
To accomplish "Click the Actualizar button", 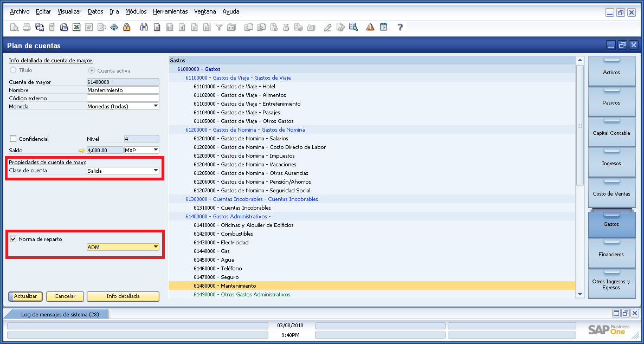I will coord(24,296).
